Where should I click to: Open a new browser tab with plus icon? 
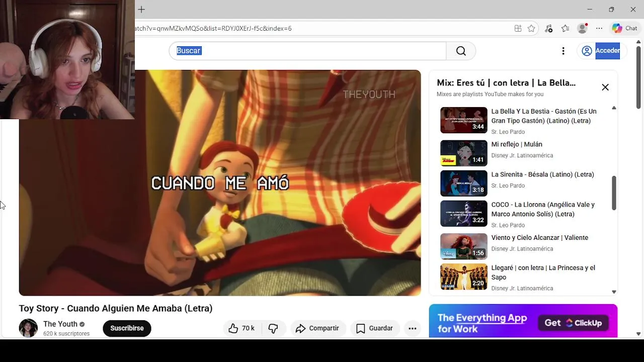141,9
